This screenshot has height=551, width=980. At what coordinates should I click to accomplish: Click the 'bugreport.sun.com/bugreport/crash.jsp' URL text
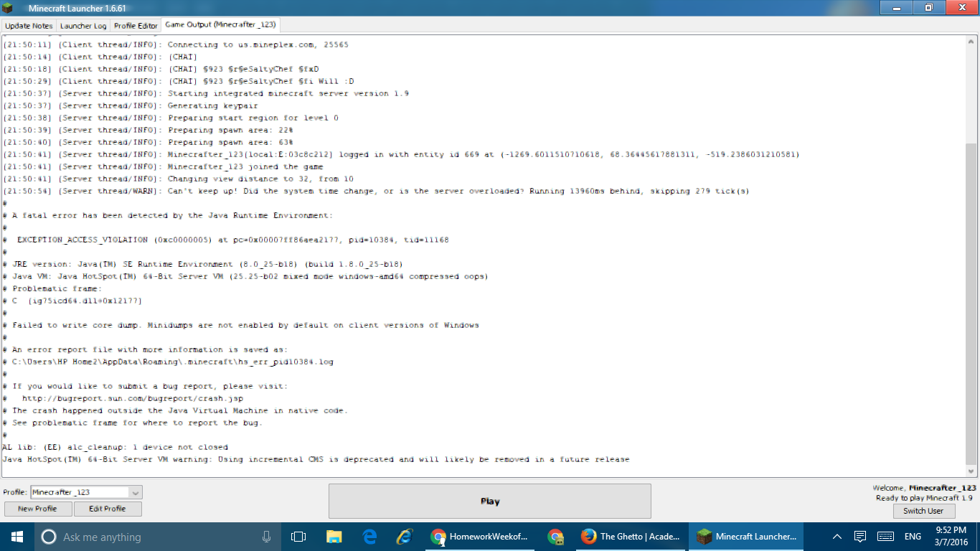click(x=133, y=398)
